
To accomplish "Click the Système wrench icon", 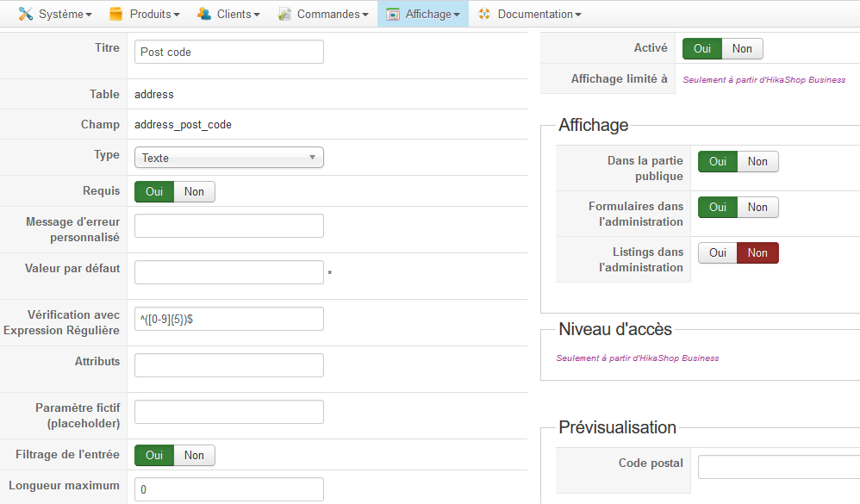I will coord(26,14).
